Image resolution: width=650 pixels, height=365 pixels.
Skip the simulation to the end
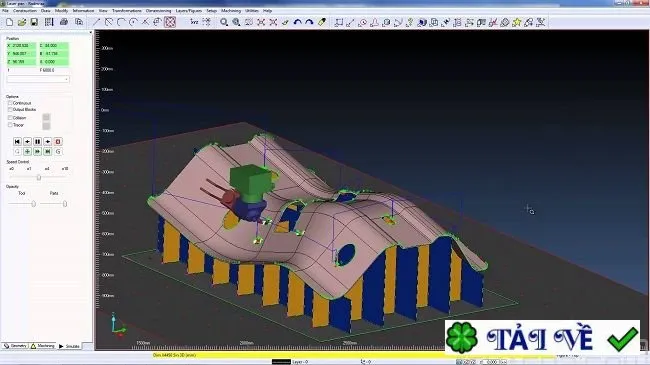(48, 152)
